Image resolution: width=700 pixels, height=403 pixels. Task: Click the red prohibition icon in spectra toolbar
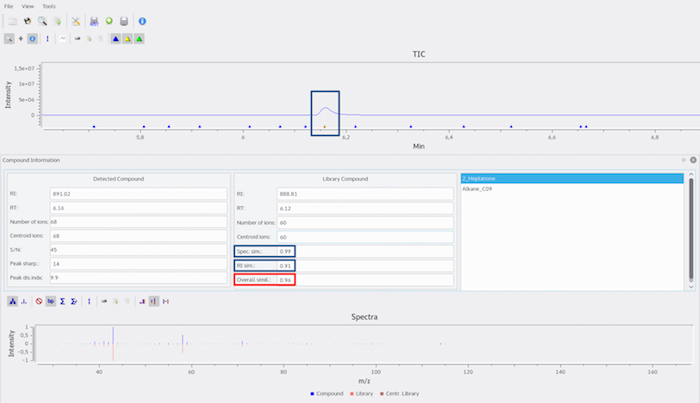(x=38, y=301)
